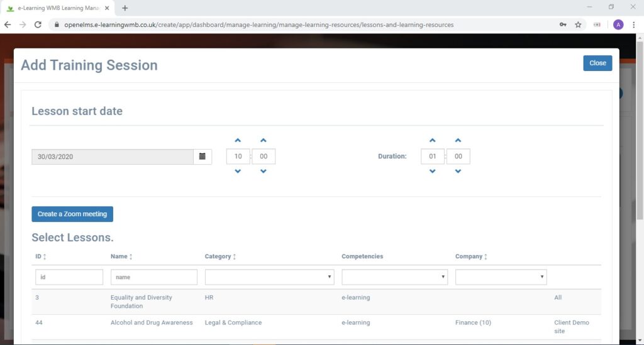Sort the lessons by the Name column

tap(121, 256)
